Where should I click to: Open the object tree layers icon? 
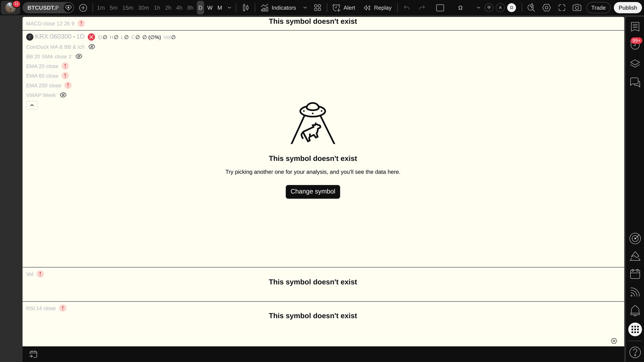click(635, 64)
